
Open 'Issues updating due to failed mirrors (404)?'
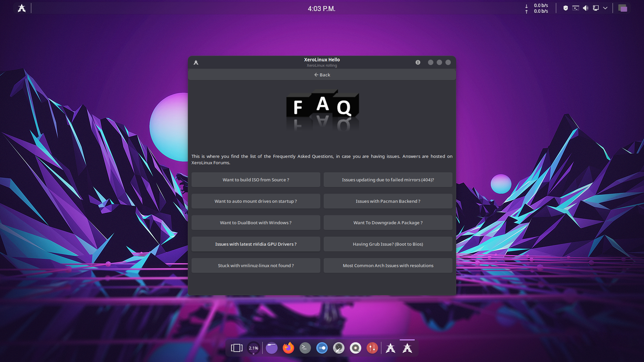click(x=388, y=180)
